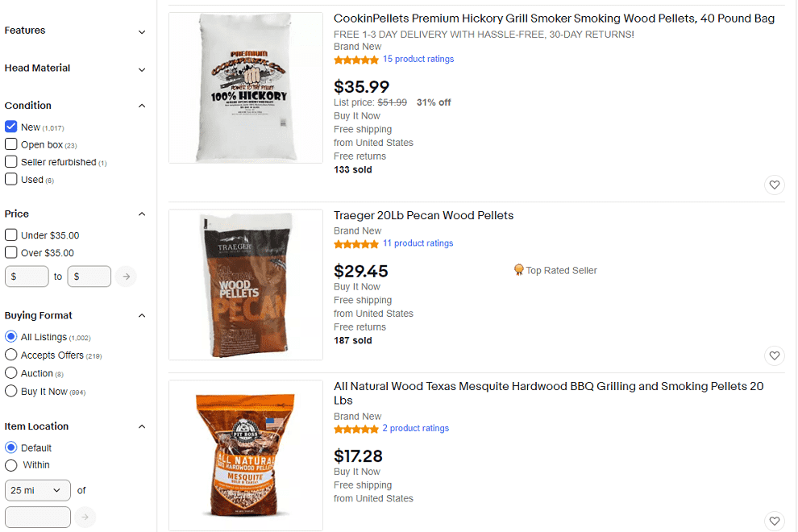Enable the Under $35.00 price filter

pos(10,235)
